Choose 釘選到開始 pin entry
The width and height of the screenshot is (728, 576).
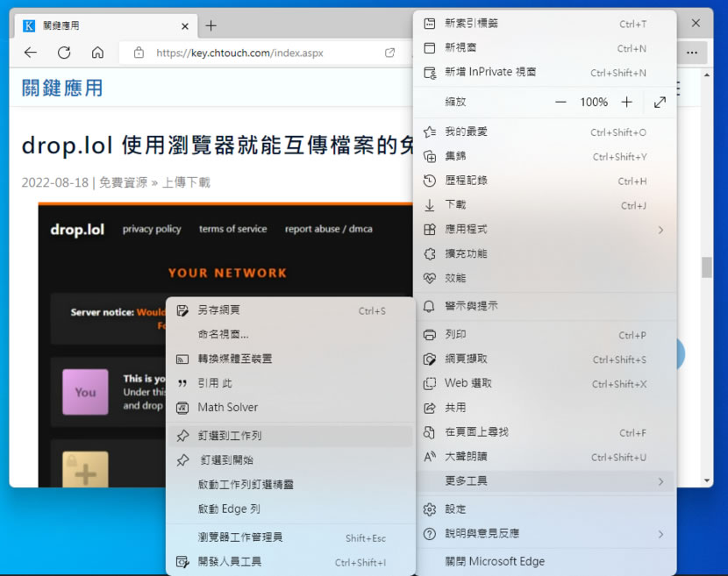click(290, 460)
